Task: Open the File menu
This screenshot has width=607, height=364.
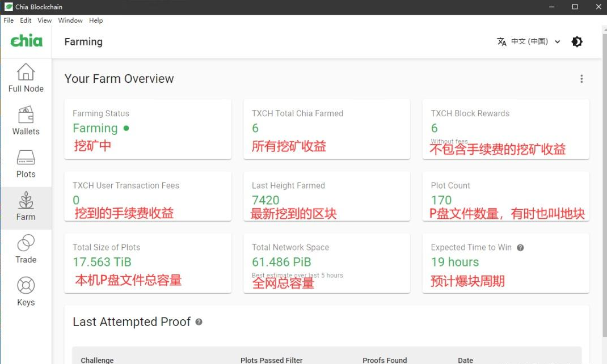Action: click(9, 20)
